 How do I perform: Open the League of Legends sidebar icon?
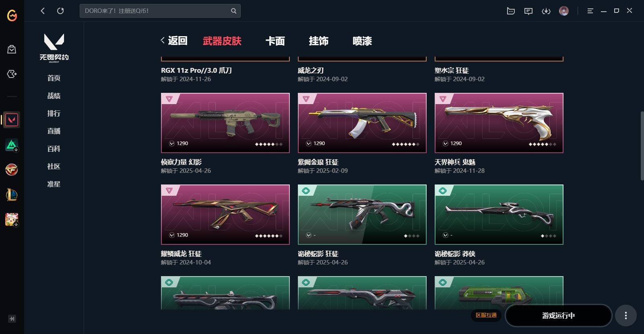[x=12, y=195]
